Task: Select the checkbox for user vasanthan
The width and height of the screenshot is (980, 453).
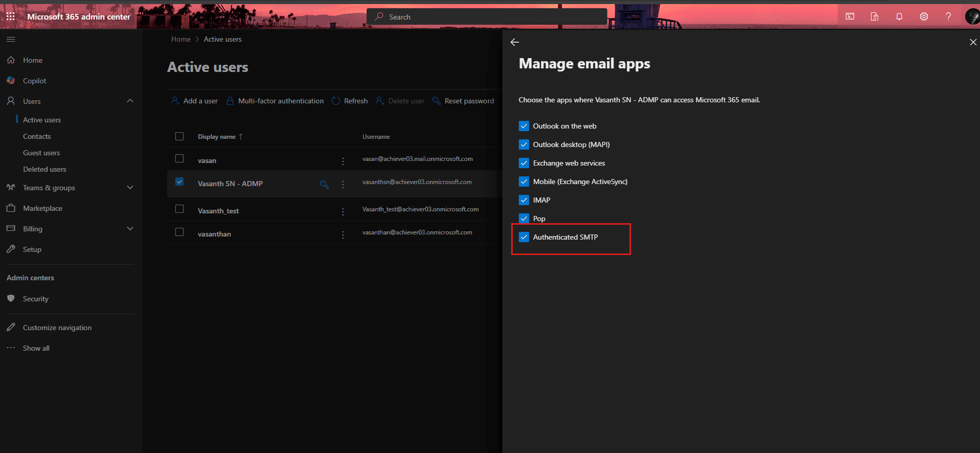Action: tap(179, 232)
